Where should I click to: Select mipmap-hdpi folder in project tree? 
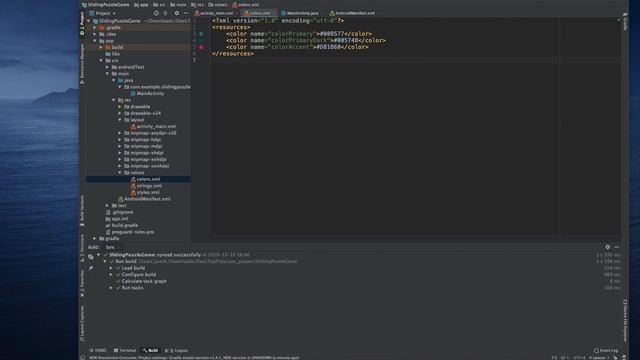tap(142, 140)
